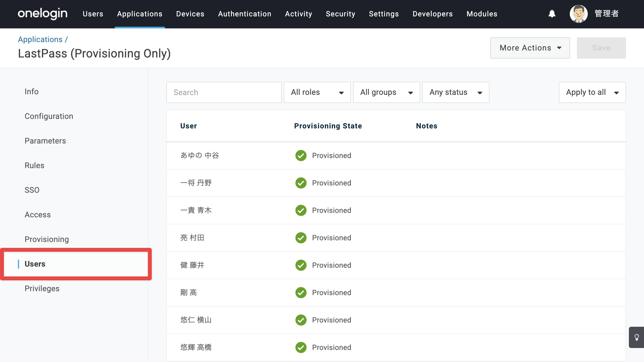Click green check icon for 一将 丹野
The height and width of the screenshot is (362, 644).
coord(301,183)
